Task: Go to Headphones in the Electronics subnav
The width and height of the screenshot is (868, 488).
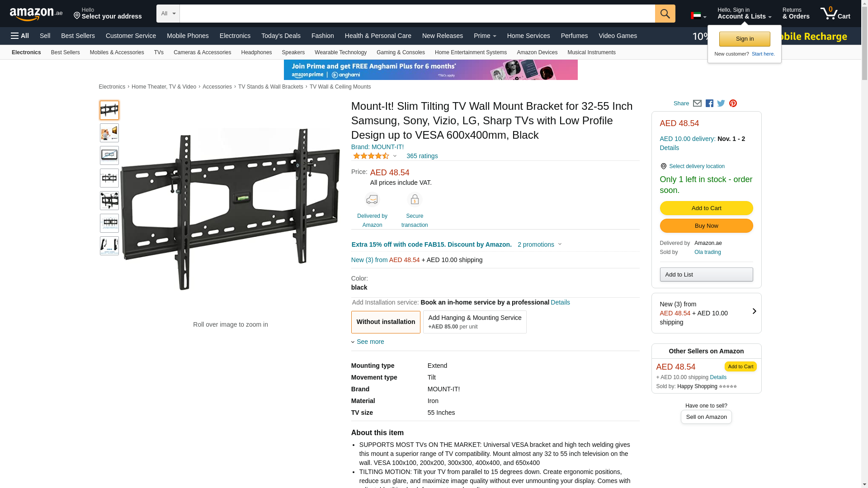Action: click(256, 52)
